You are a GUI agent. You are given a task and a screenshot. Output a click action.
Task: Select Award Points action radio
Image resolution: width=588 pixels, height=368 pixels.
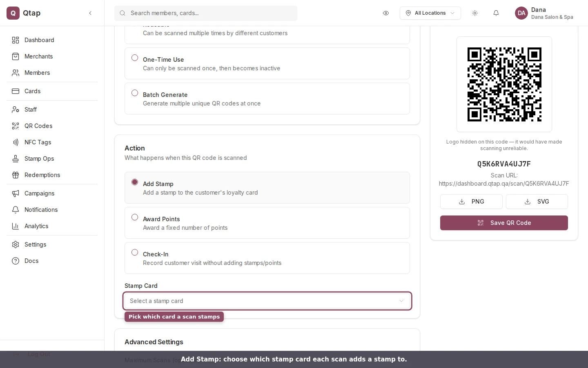tap(135, 218)
